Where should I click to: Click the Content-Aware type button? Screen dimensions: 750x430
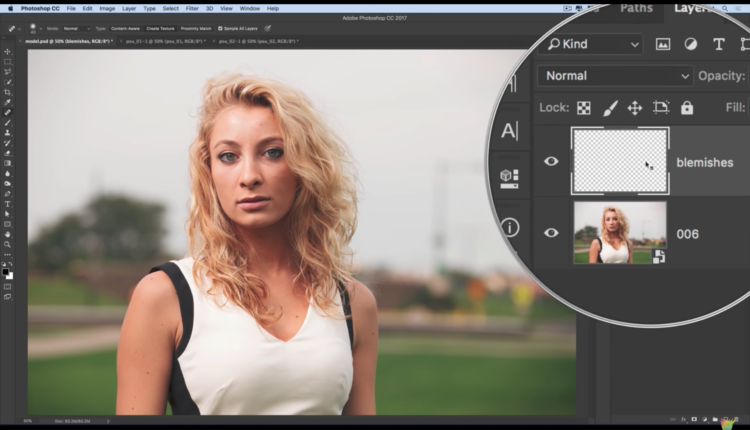tap(126, 28)
